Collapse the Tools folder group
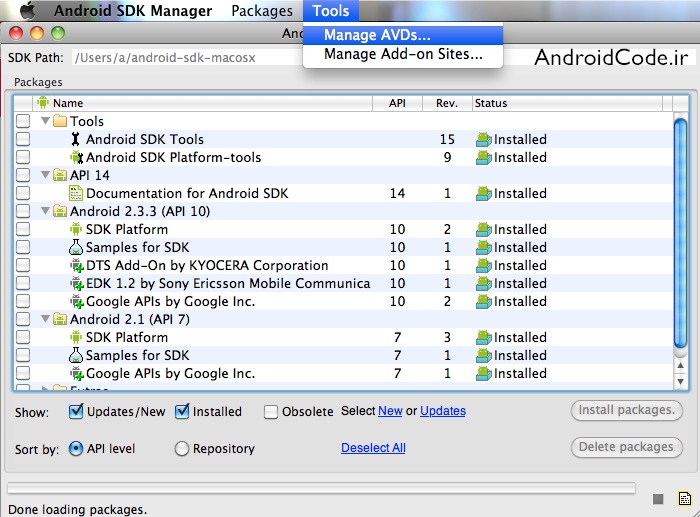This screenshot has width=700, height=517. click(x=45, y=122)
